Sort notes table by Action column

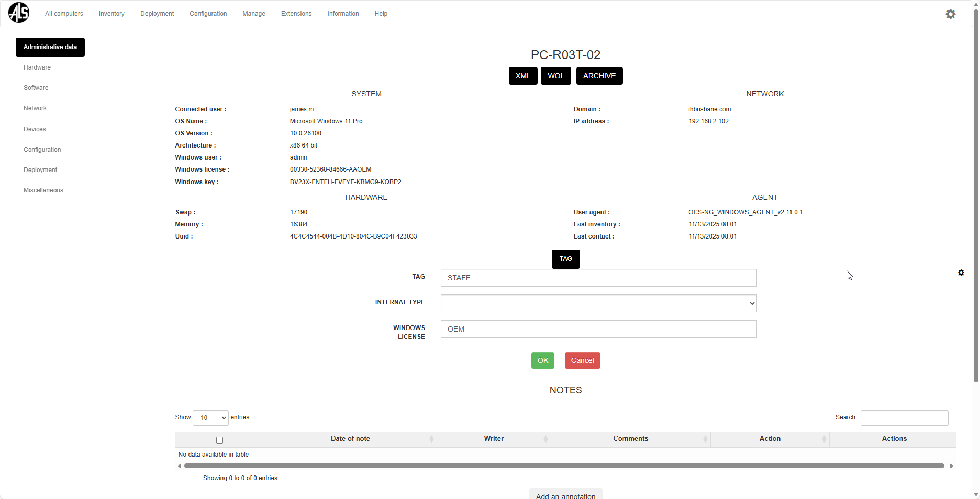click(x=770, y=439)
